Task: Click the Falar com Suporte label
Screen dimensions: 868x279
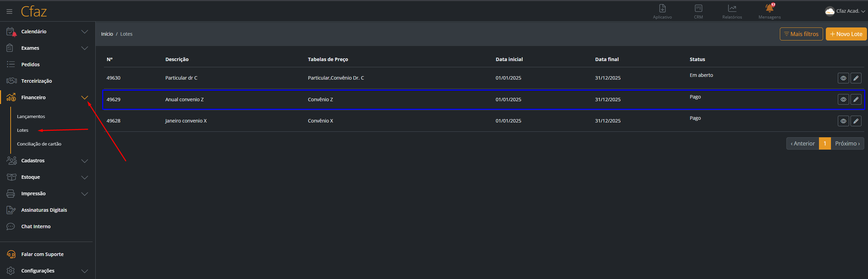Action: (x=43, y=254)
